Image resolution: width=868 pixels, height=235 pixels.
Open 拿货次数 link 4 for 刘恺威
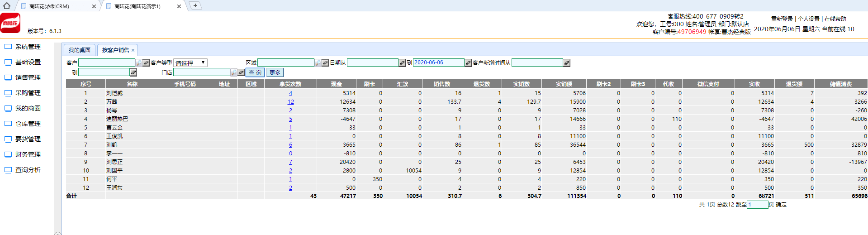[290, 93]
